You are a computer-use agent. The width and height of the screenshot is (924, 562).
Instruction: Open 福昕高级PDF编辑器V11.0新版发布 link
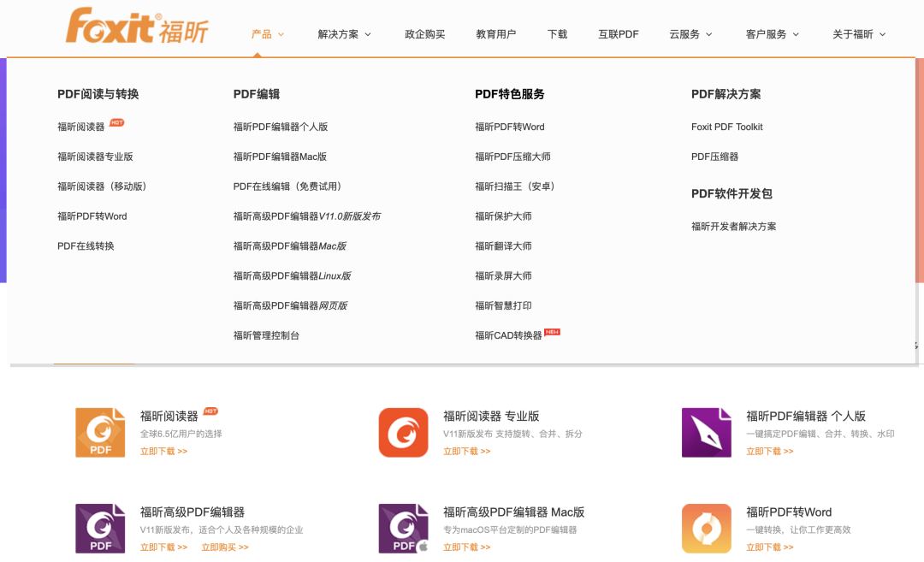click(307, 216)
